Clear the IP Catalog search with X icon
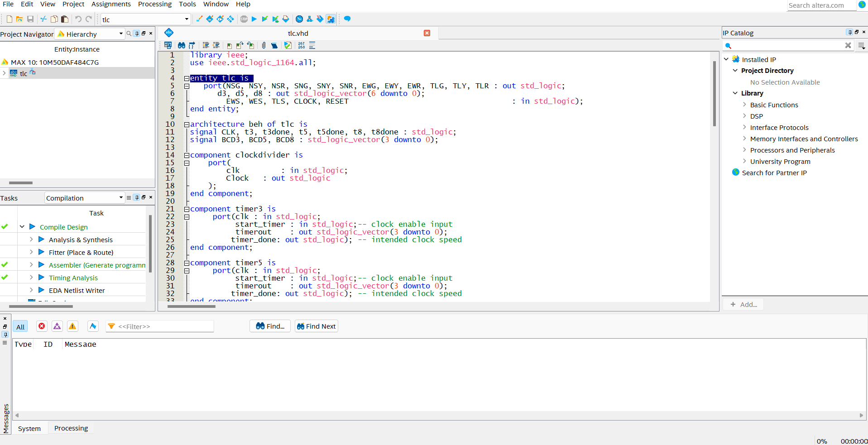Image resolution: width=868 pixels, height=445 pixels. click(x=848, y=45)
